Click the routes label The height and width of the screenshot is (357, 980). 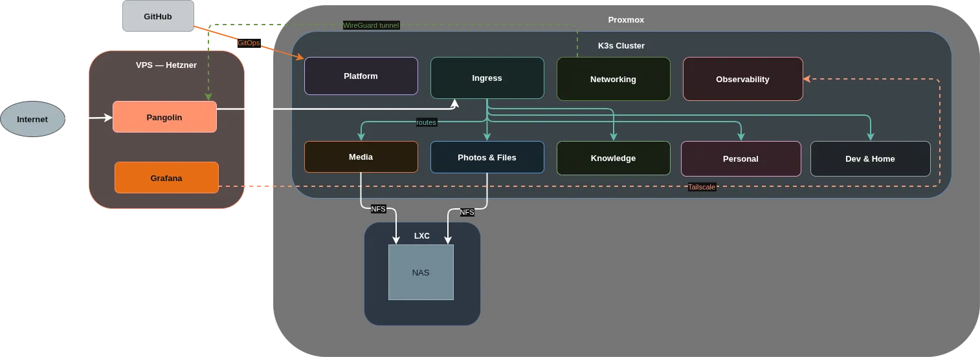(x=426, y=122)
